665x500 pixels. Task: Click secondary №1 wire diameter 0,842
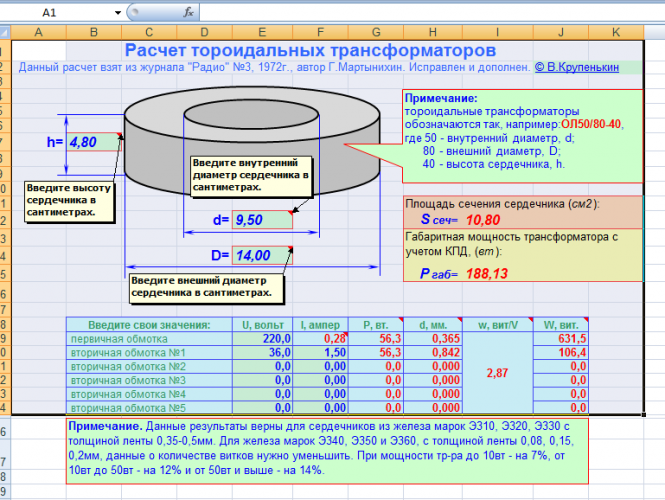pyautogui.click(x=433, y=352)
